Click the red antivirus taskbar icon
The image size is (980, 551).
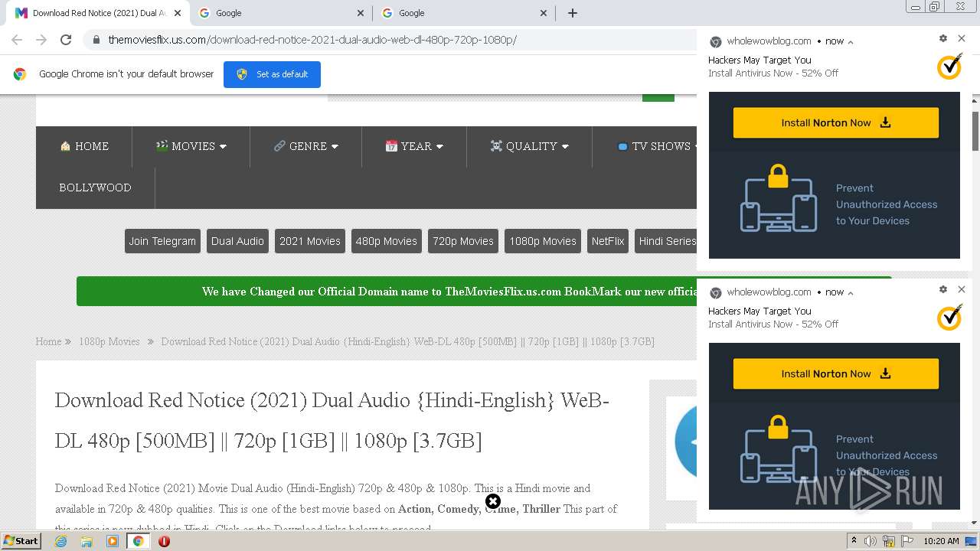[164, 541]
